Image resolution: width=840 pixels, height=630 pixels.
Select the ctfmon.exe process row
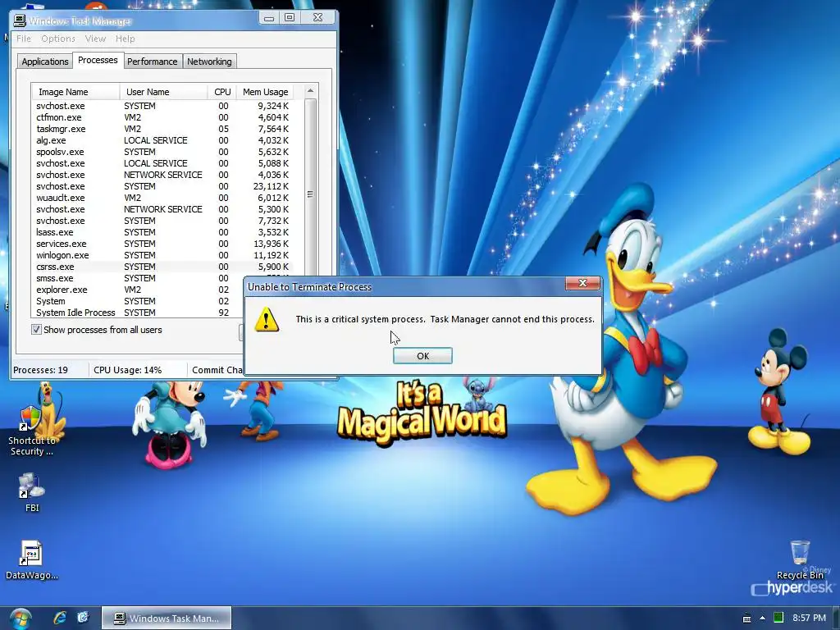pos(163,117)
